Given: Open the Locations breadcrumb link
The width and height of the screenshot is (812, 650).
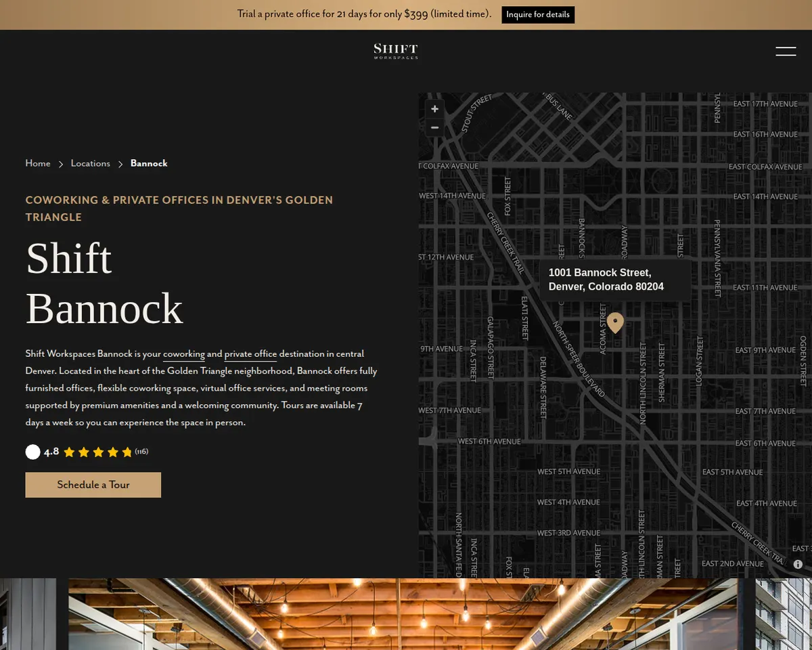Looking at the screenshot, I should (90, 163).
